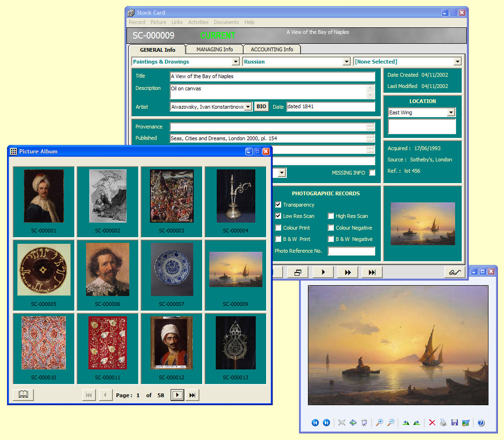Open the Picture menu
Viewport: 504px width, 440px height.
pyautogui.click(x=158, y=22)
